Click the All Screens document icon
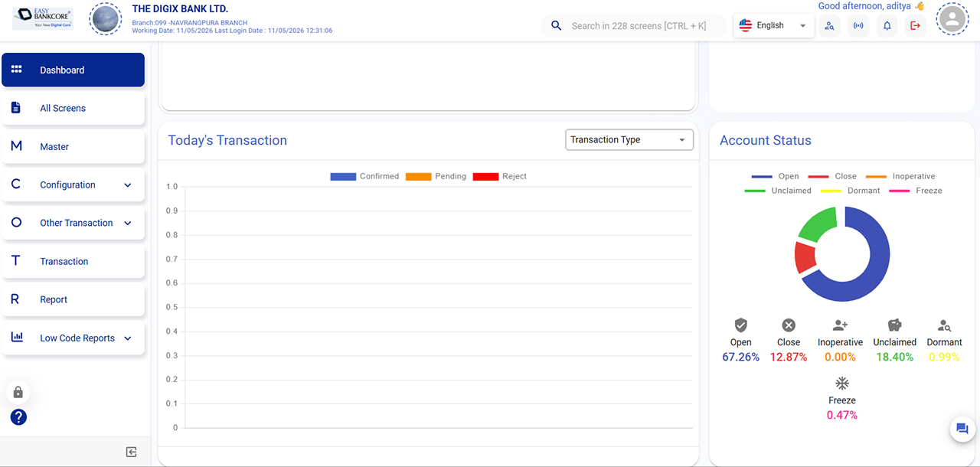The image size is (980, 467). coord(16,107)
